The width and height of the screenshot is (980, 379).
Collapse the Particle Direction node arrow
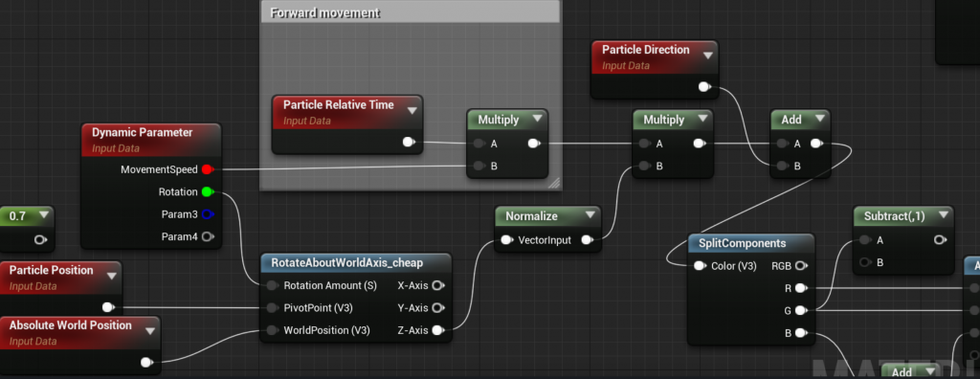pyautogui.click(x=707, y=56)
